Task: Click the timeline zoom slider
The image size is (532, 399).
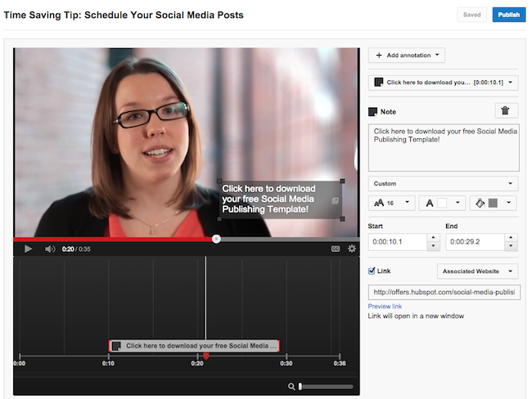Action: [327, 387]
